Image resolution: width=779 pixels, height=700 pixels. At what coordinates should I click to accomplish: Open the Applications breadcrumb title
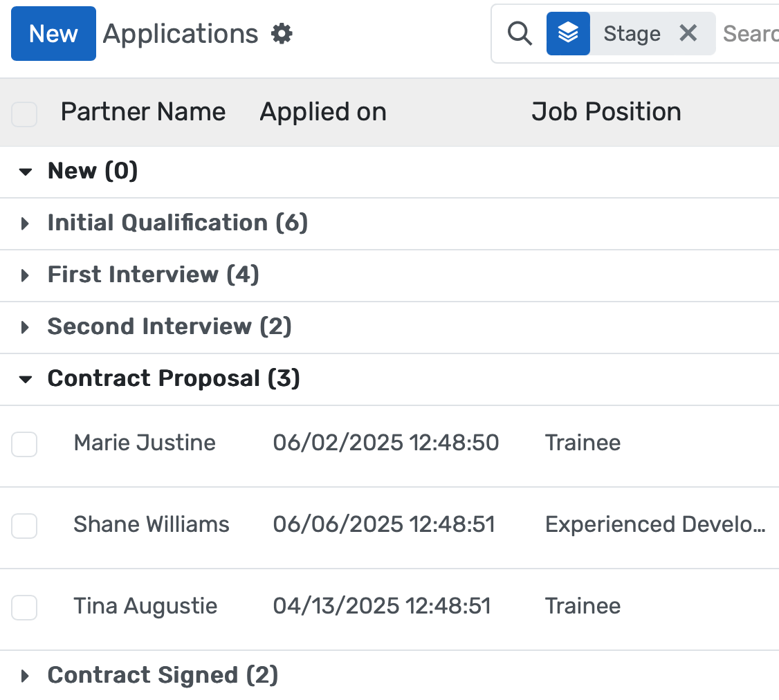tap(180, 33)
